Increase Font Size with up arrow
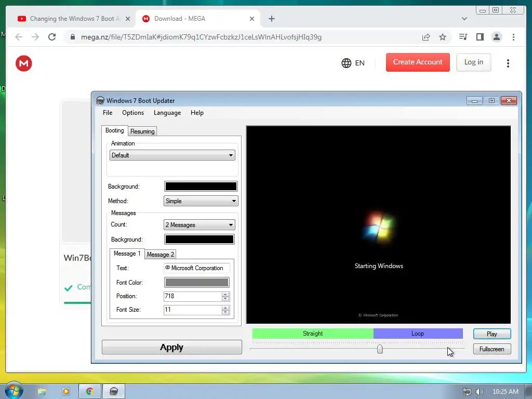The image size is (532, 399). (225, 308)
